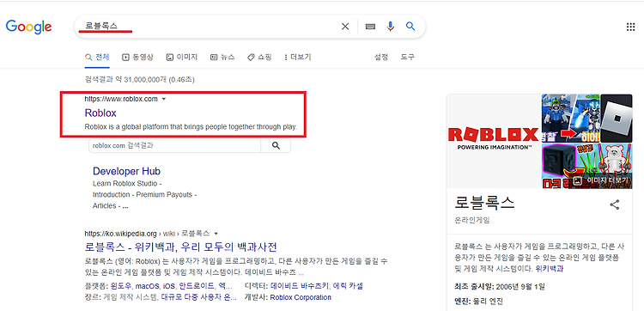The width and height of the screenshot is (644, 311).
Task: Switch to the 뉴스 tab
Action: [x=222, y=57]
